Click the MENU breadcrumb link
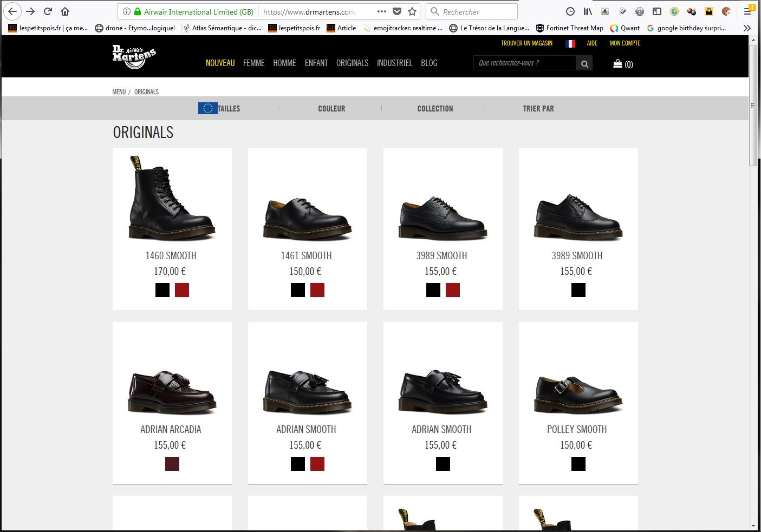This screenshot has width=761, height=532. click(119, 92)
